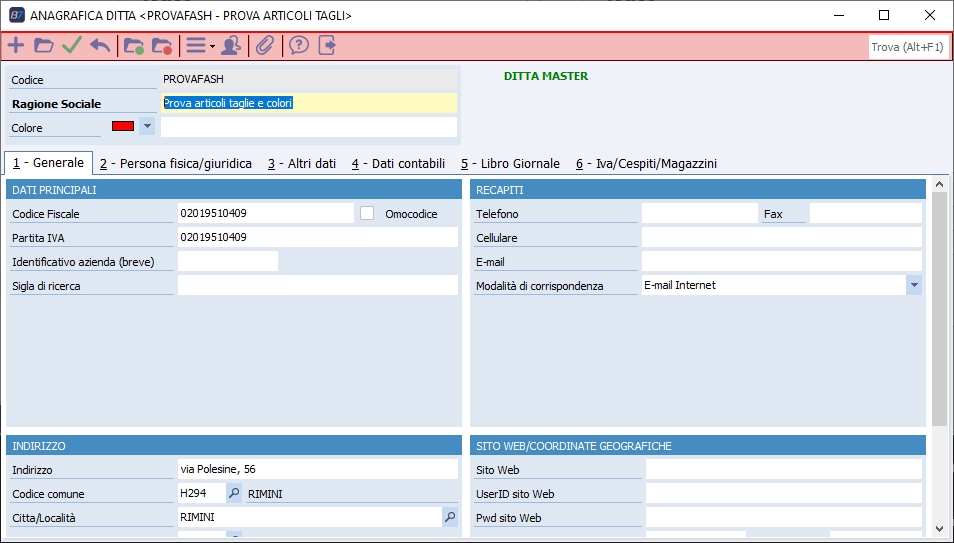
Task: Click the DATI PRINCIPALI section header
Action: click(234, 190)
